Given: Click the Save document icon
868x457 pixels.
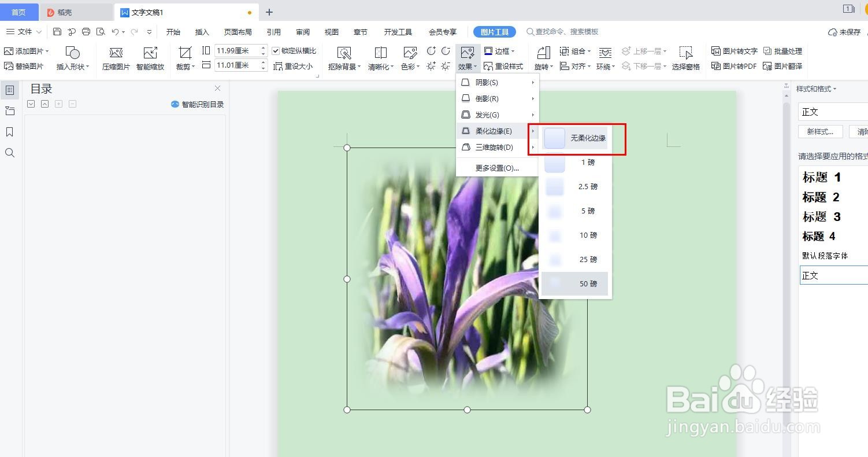Looking at the screenshot, I should [57, 32].
